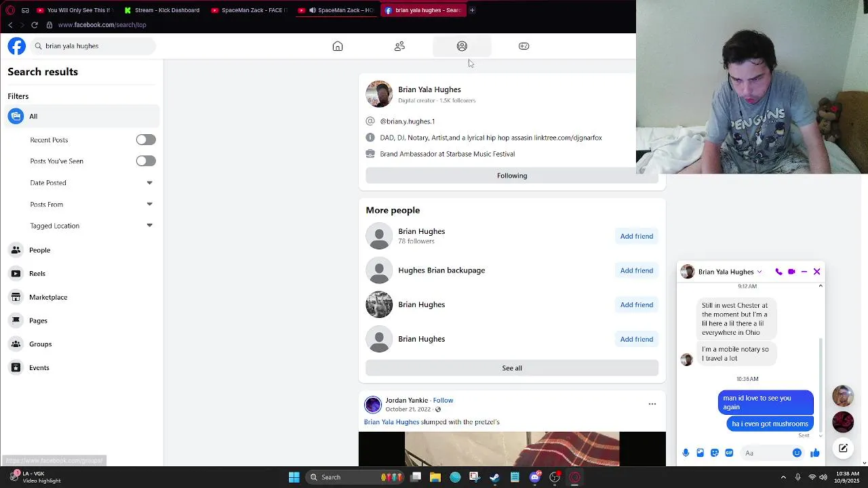Minimize the Brian Yala Hughes chat window

tap(804, 272)
